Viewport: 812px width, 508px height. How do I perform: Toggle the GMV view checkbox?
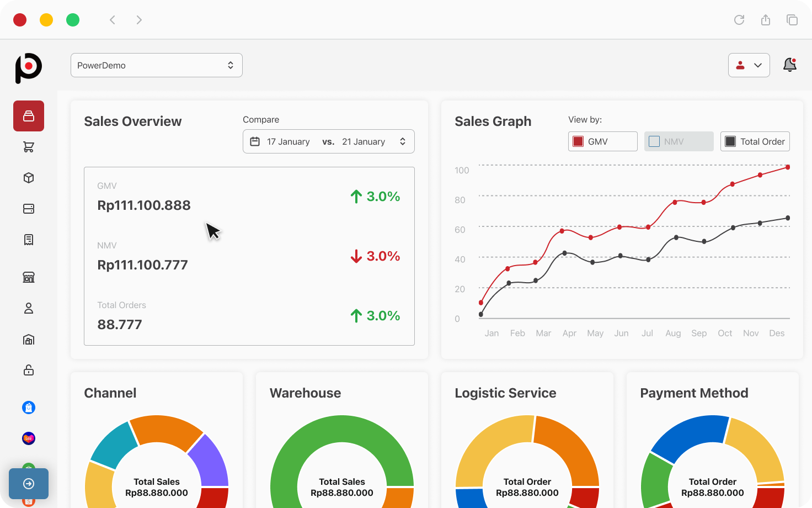[578, 141]
